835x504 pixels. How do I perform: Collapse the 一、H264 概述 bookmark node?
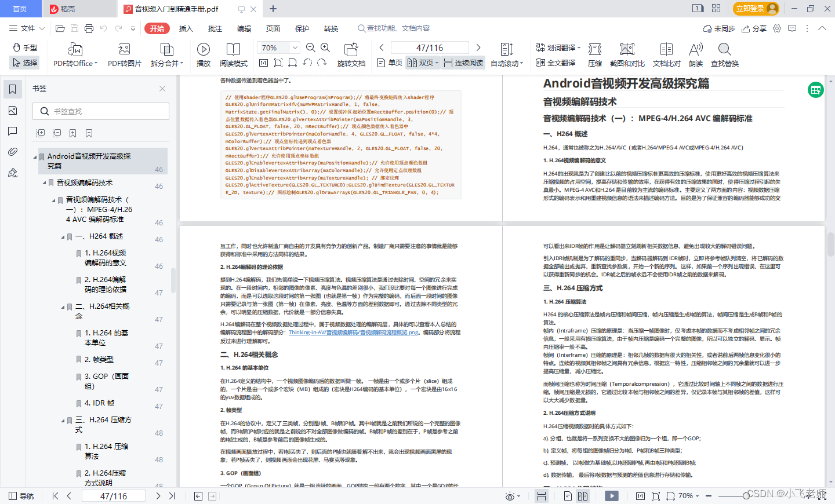[63, 237]
